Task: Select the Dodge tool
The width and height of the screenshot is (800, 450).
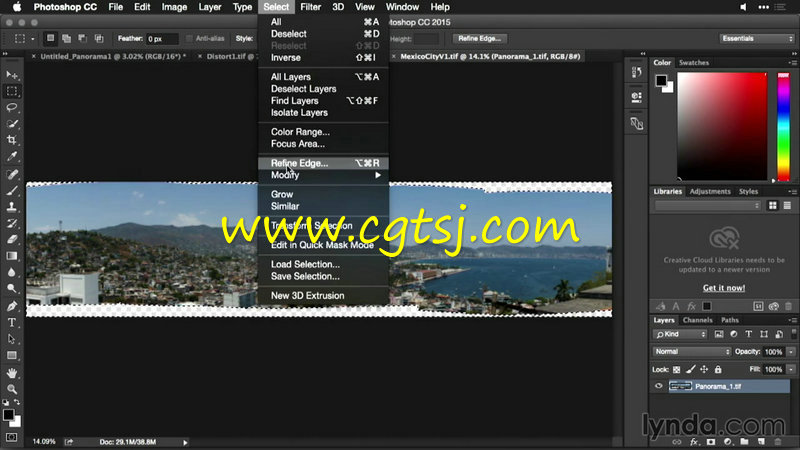Action: 12,289
